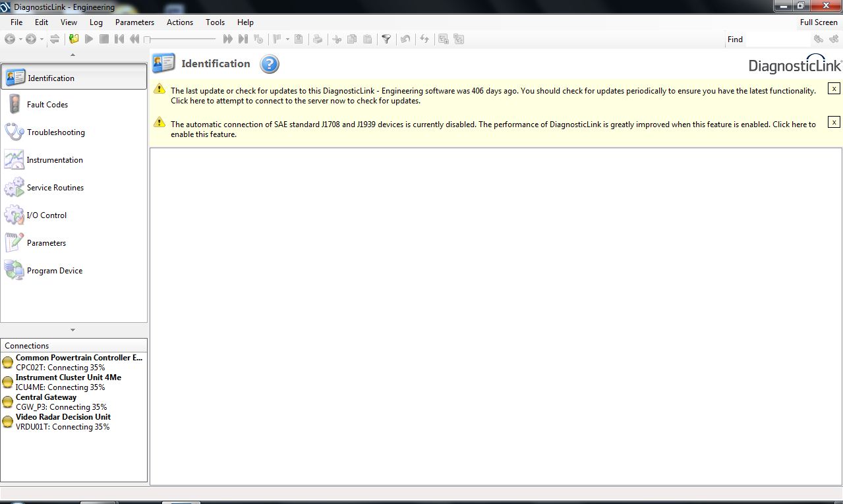This screenshot has height=504, width=843.
Task: Click the sidebar scroll-up arrow above Identification
Action: click(73, 55)
